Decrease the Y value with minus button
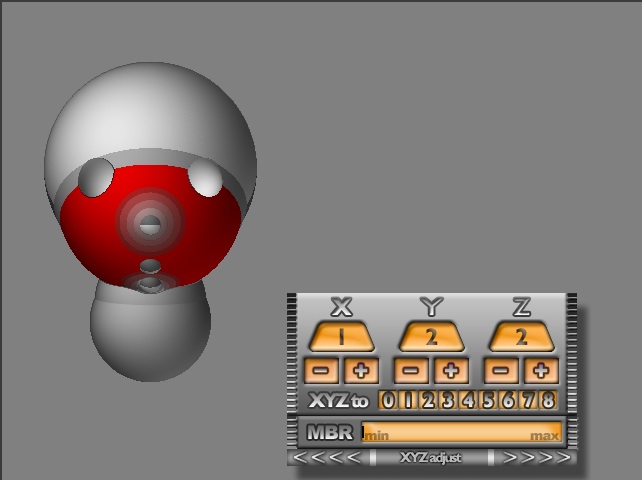The height and width of the screenshot is (480, 642). [x=411, y=370]
